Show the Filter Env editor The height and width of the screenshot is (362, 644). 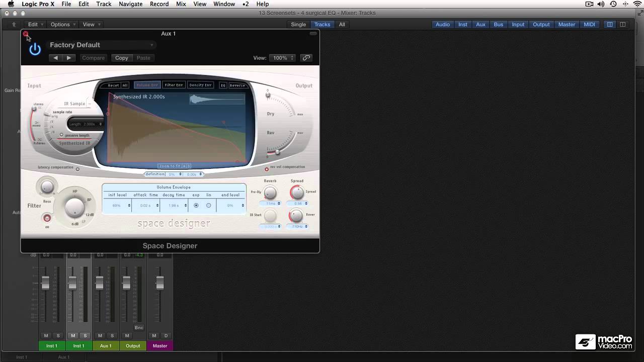pos(174,85)
